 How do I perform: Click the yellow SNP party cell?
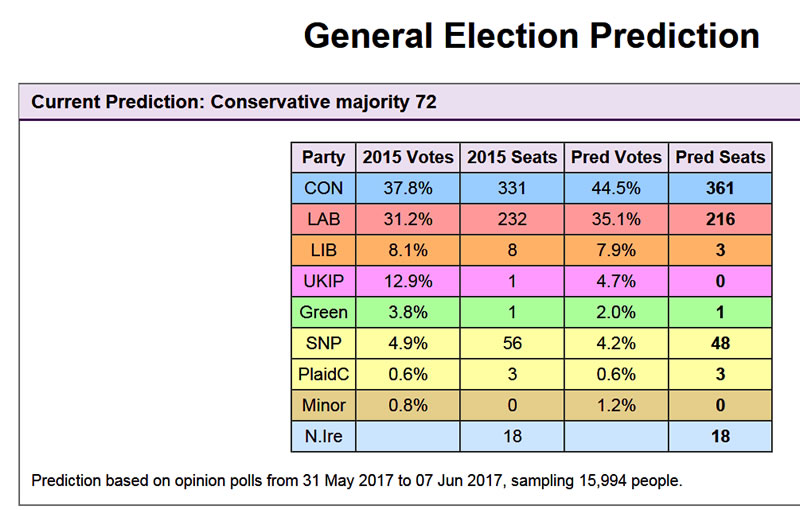click(x=323, y=343)
